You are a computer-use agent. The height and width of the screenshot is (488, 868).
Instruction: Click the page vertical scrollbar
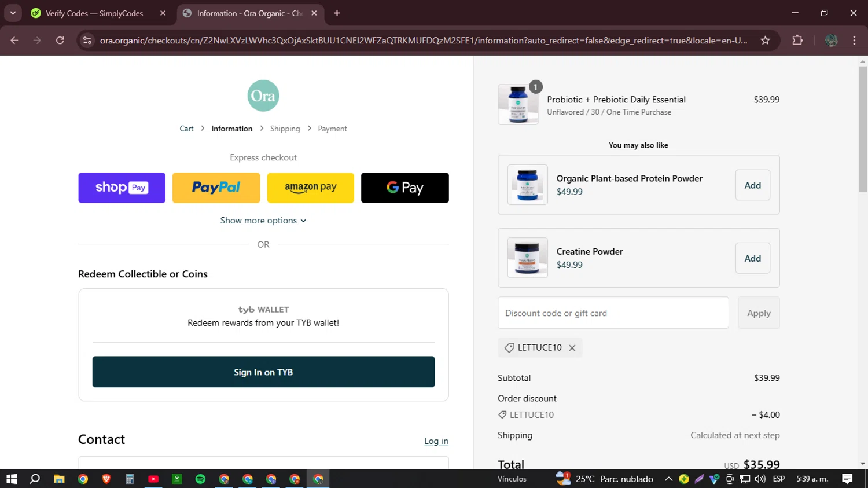pos(863,129)
